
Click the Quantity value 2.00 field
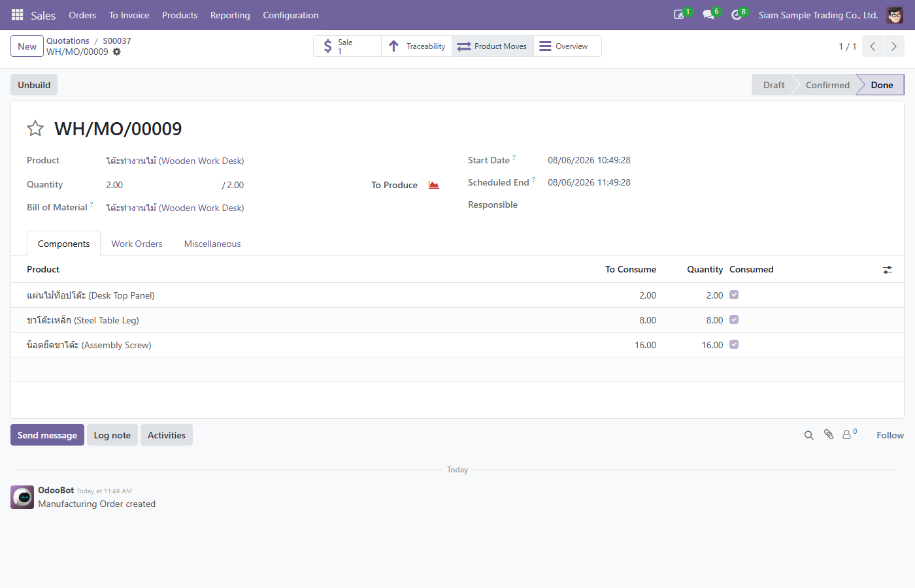point(114,185)
